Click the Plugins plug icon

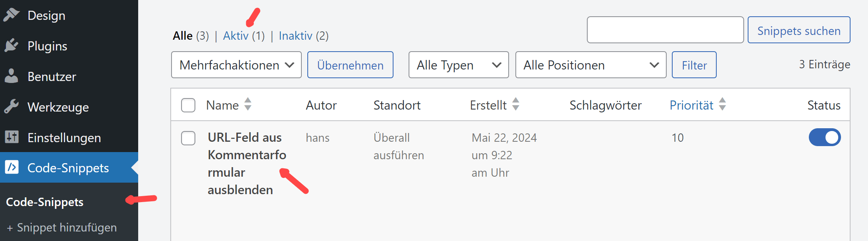12,46
